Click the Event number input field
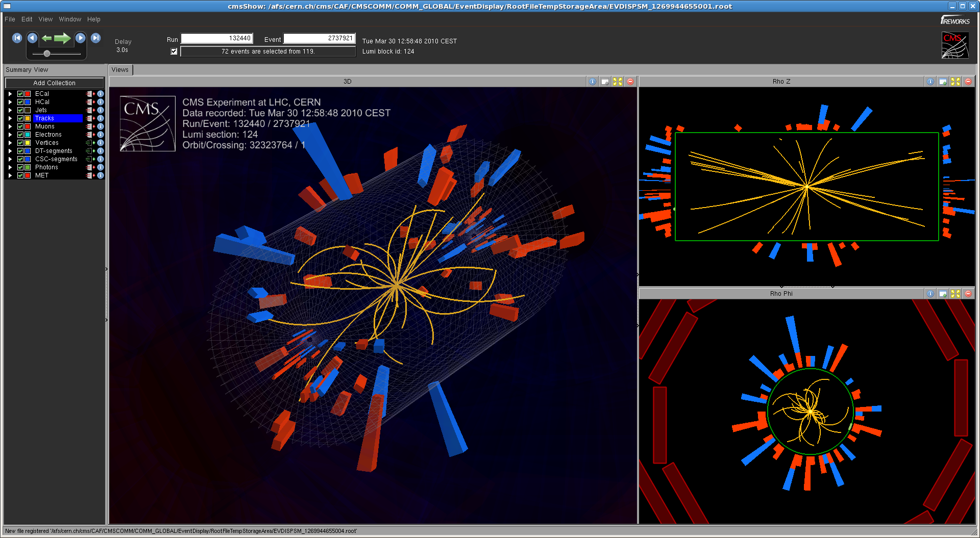 pos(319,39)
